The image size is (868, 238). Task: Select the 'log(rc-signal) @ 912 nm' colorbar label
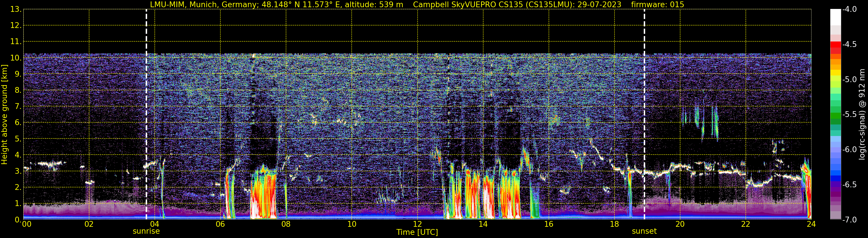point(862,115)
